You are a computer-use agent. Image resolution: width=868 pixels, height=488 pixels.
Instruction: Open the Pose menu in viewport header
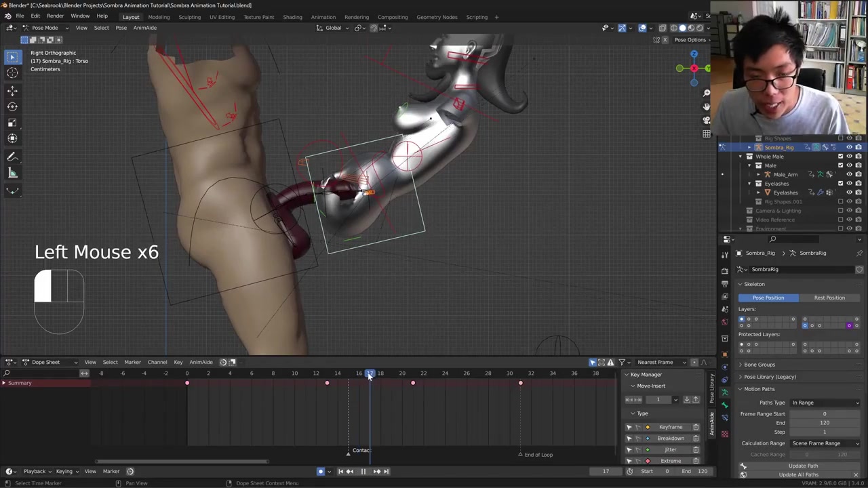(121, 28)
